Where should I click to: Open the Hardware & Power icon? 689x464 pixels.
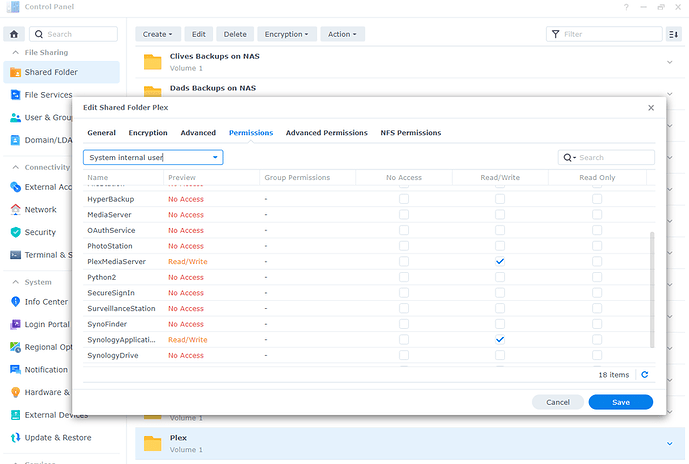(x=15, y=392)
